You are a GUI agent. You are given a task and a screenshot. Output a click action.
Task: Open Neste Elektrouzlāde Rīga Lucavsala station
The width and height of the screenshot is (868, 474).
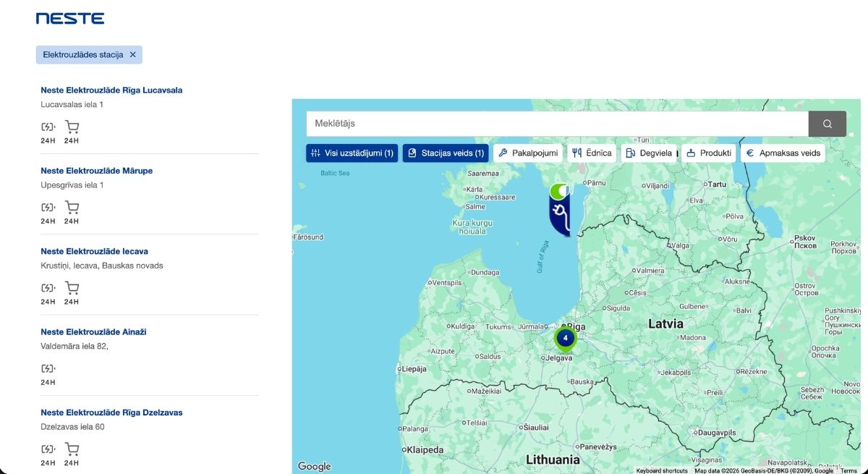(x=111, y=90)
